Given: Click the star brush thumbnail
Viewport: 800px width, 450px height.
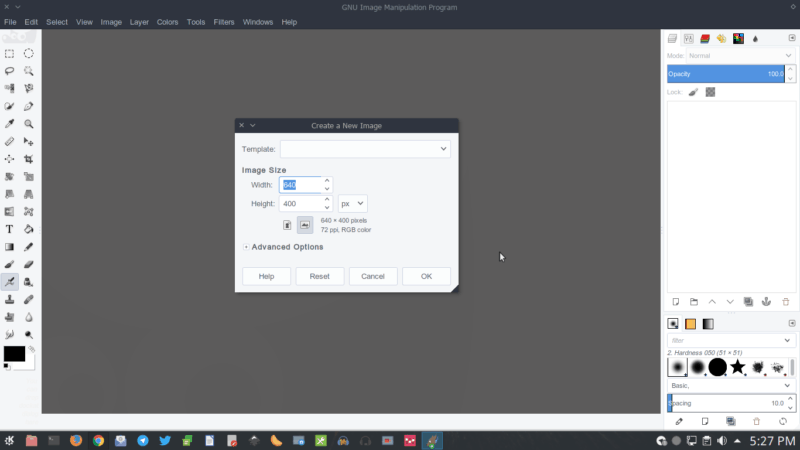Looking at the screenshot, I should pos(738,367).
